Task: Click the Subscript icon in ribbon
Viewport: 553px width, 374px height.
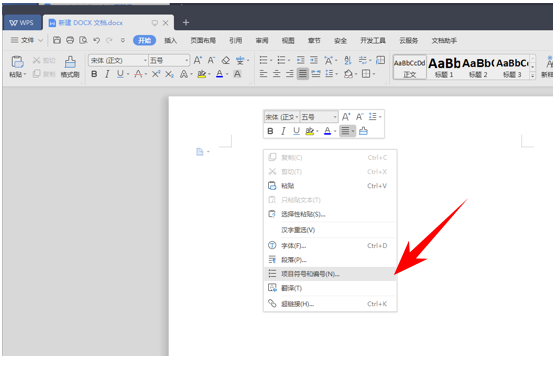Action: tap(169, 74)
